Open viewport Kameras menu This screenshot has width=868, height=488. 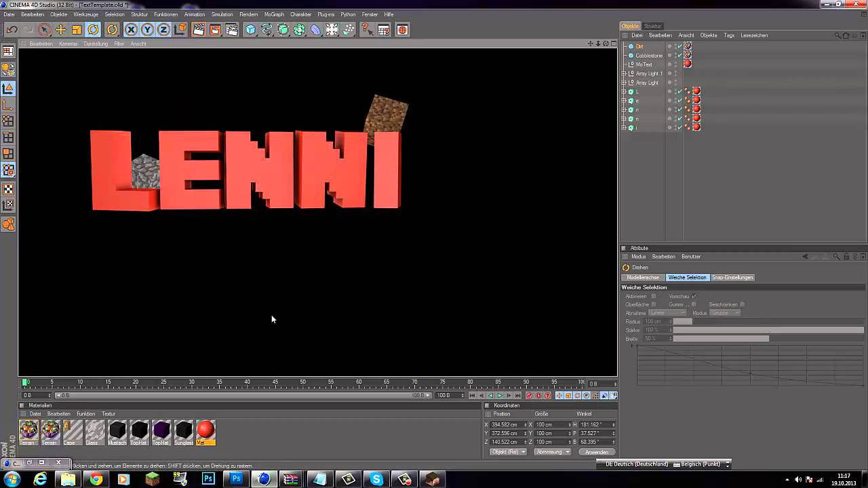(68, 43)
